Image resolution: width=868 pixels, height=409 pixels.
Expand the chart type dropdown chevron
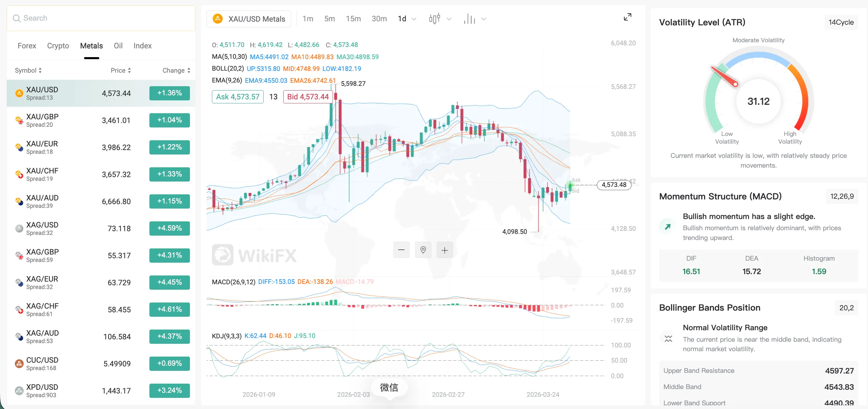point(449,19)
